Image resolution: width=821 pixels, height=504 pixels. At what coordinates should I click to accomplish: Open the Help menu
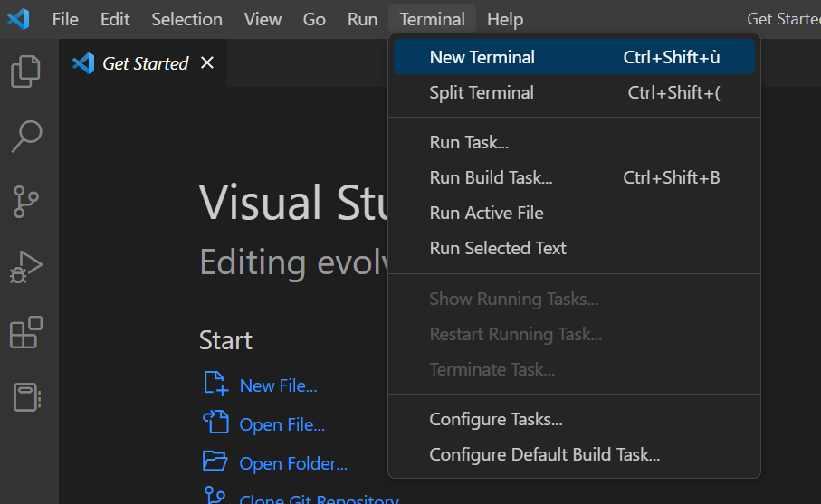point(505,19)
